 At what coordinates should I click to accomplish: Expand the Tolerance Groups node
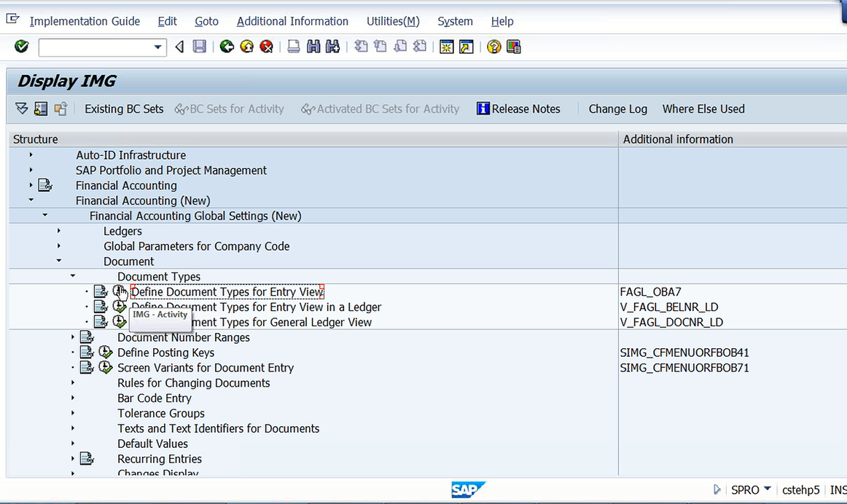click(73, 413)
